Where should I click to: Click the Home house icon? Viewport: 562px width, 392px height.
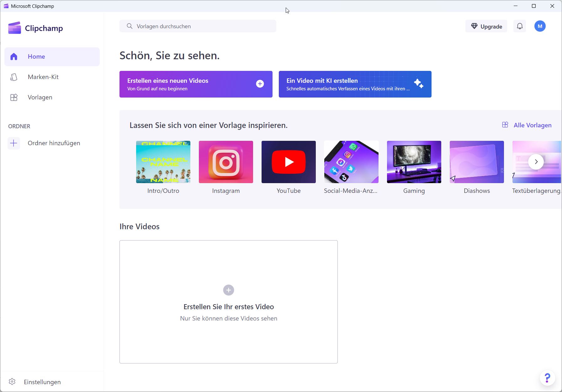14,57
